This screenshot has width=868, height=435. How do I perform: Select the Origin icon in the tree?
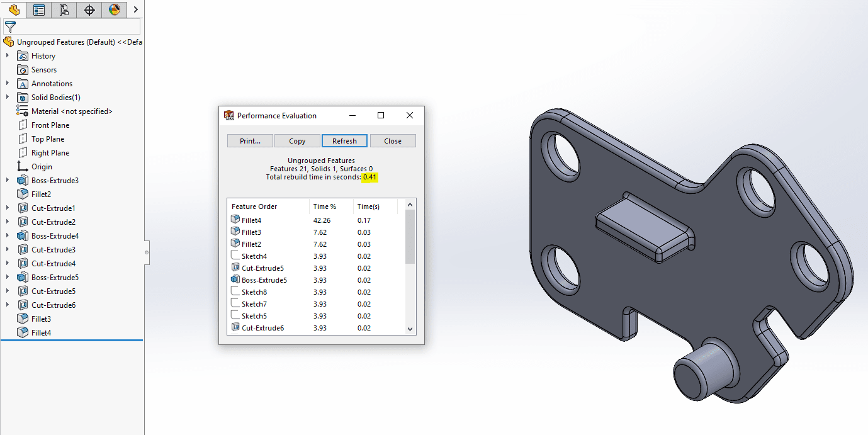23,167
